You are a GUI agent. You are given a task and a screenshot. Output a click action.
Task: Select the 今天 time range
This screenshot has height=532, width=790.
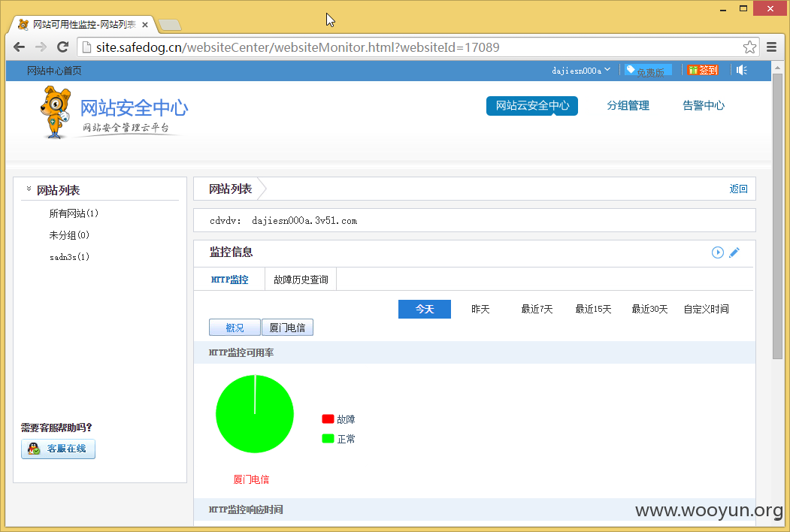click(424, 309)
